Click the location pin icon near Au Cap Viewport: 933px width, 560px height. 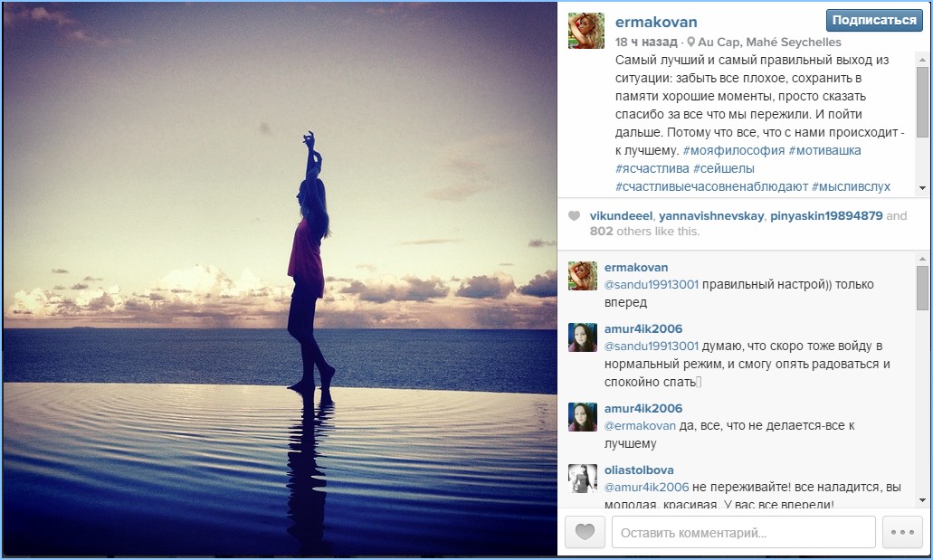pyautogui.click(x=690, y=43)
